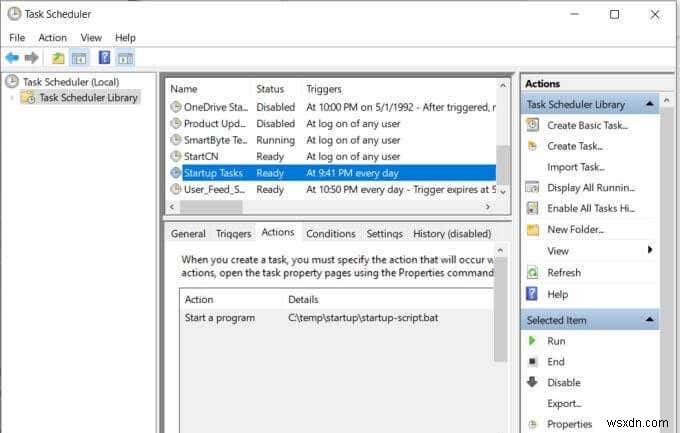Click the green Run play icon

click(x=532, y=341)
